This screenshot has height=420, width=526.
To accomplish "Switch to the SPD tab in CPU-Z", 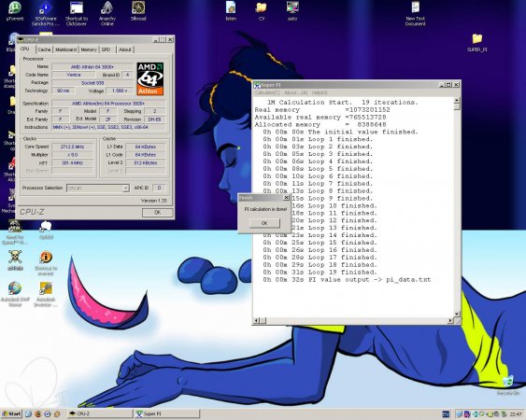I will [106, 49].
